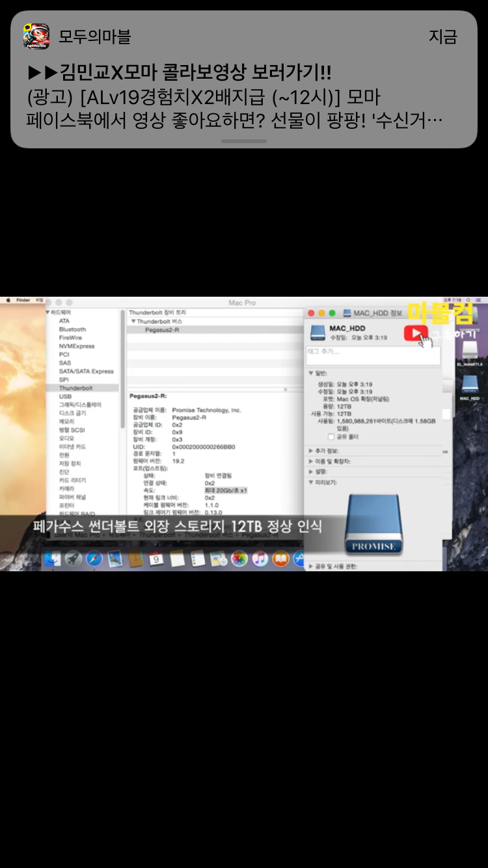Tap the notification grabber handle

pyautogui.click(x=244, y=141)
